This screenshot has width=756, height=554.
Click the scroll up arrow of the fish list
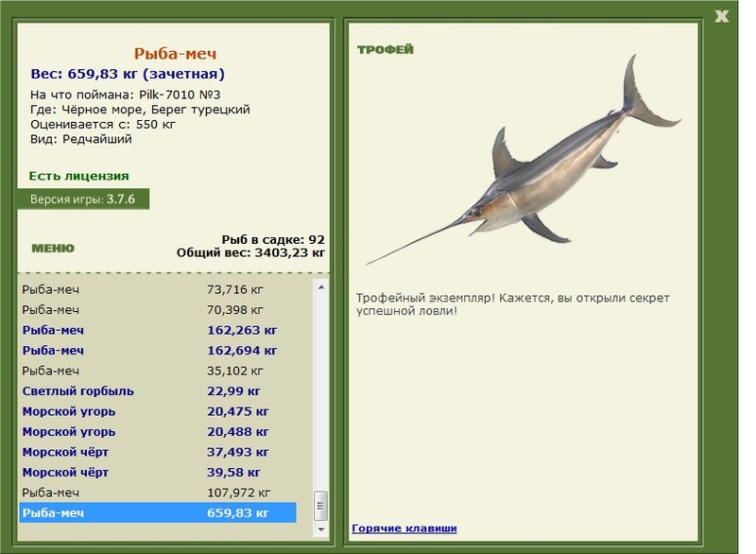pos(321,287)
